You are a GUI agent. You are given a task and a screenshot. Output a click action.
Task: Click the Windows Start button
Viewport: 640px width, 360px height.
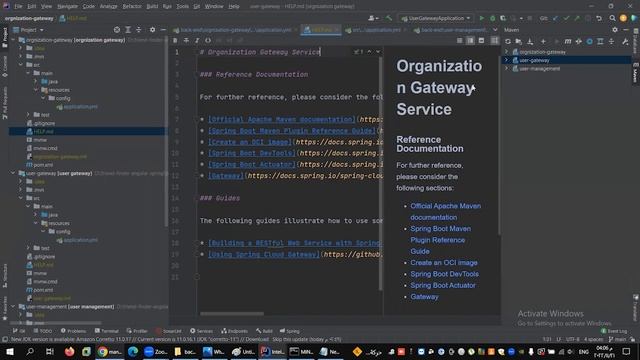coord(9,351)
